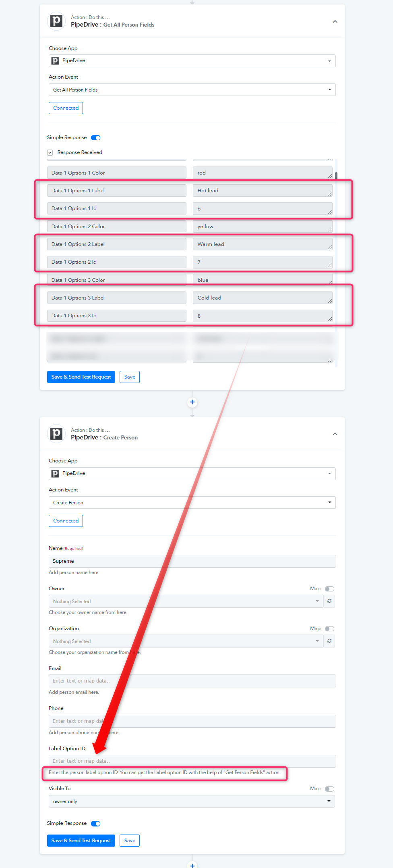This screenshot has width=393, height=868.
Task: Click the 'Data 1 Options 2 Color' label field
Action: pos(117,227)
